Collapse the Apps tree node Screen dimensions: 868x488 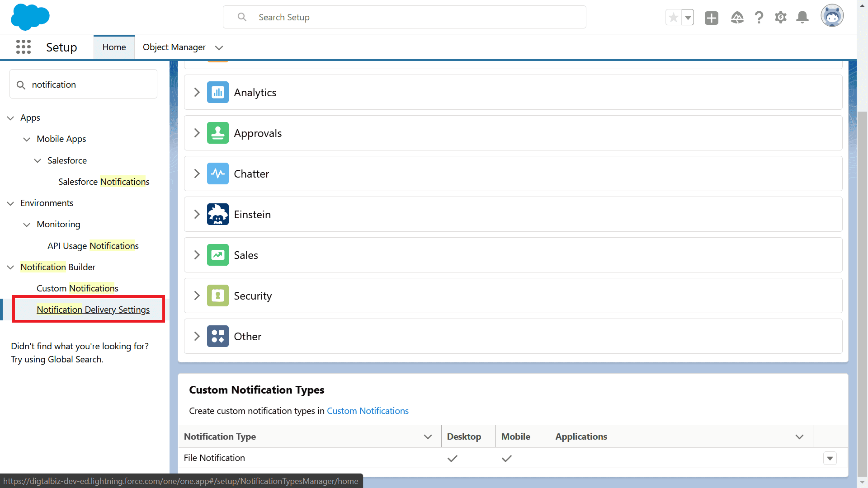click(x=10, y=118)
